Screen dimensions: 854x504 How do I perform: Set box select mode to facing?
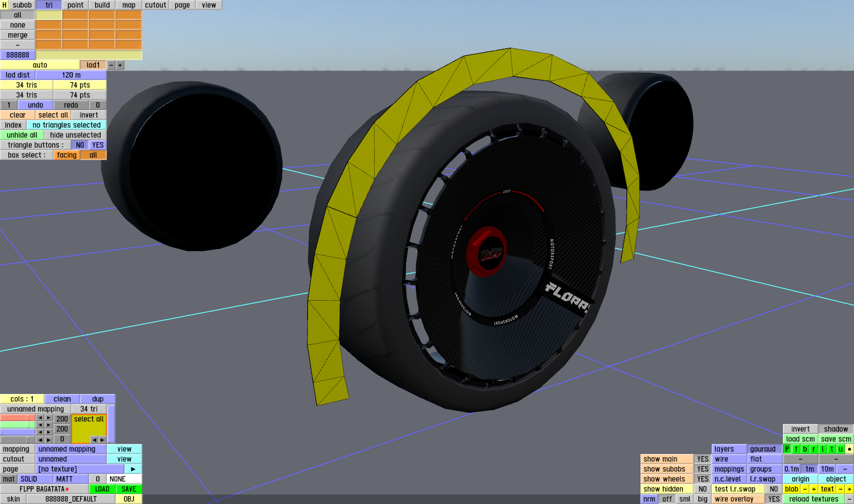point(67,155)
